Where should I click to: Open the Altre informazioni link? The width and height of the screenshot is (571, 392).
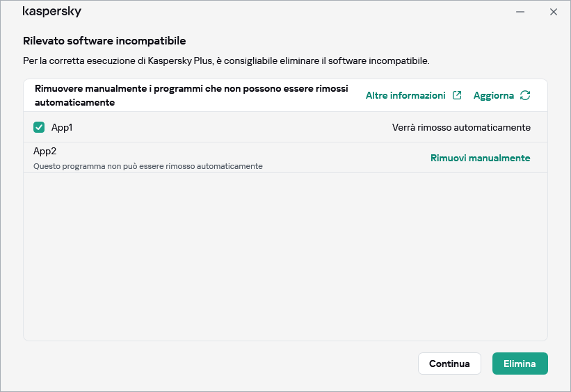tap(405, 95)
